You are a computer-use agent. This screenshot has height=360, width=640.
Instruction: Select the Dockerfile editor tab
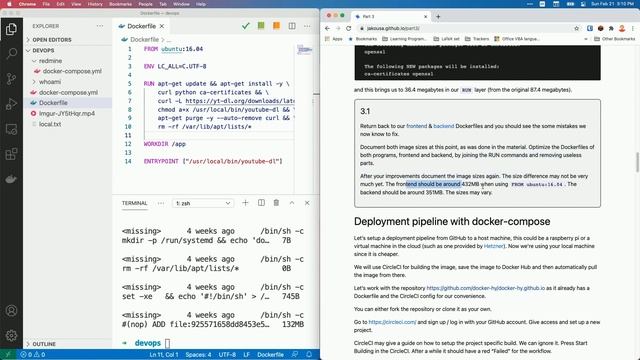pos(141,26)
